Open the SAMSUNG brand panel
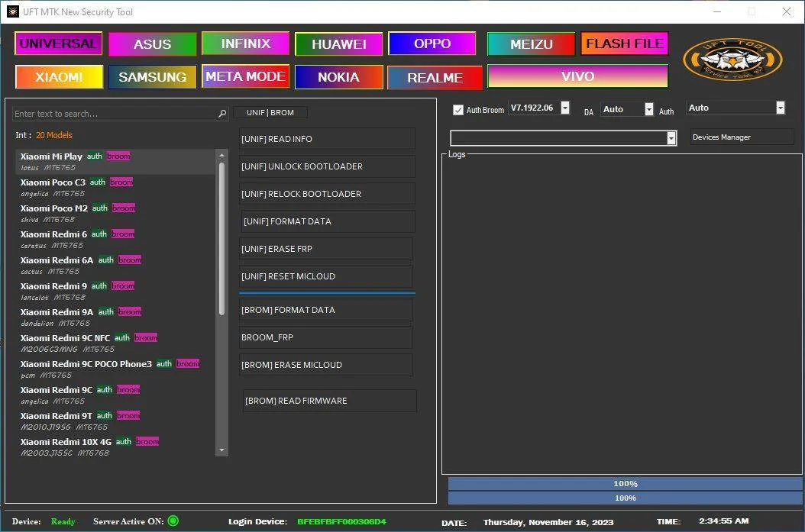805x532 pixels. point(153,77)
